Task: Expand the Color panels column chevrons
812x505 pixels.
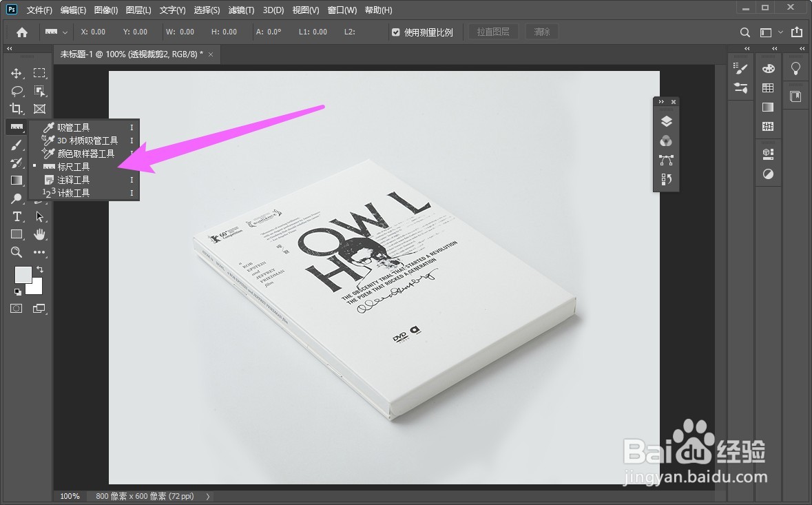Action: click(774, 49)
